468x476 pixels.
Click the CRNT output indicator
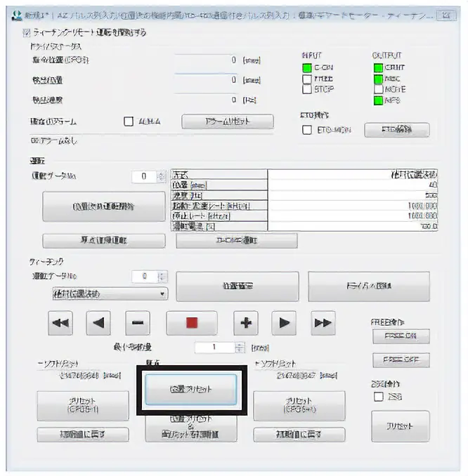tap(378, 67)
